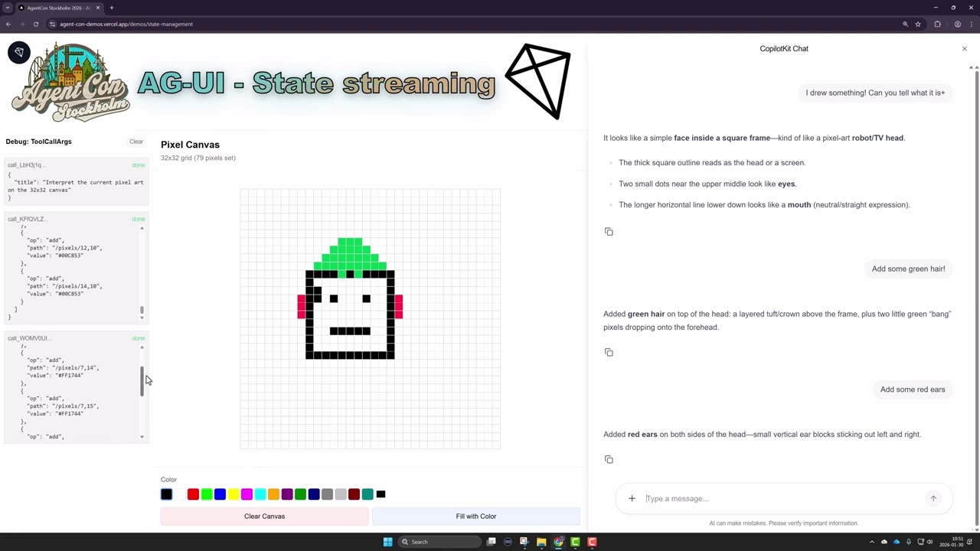Close the AgentCon Stockholm 2026 tab
Viewport: 980px width, 551px height.
point(98,8)
